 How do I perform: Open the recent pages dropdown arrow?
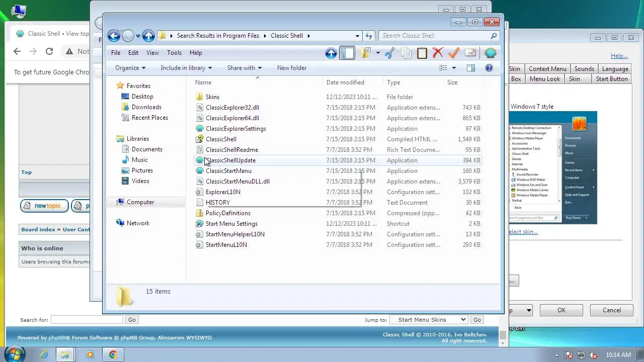(138, 36)
